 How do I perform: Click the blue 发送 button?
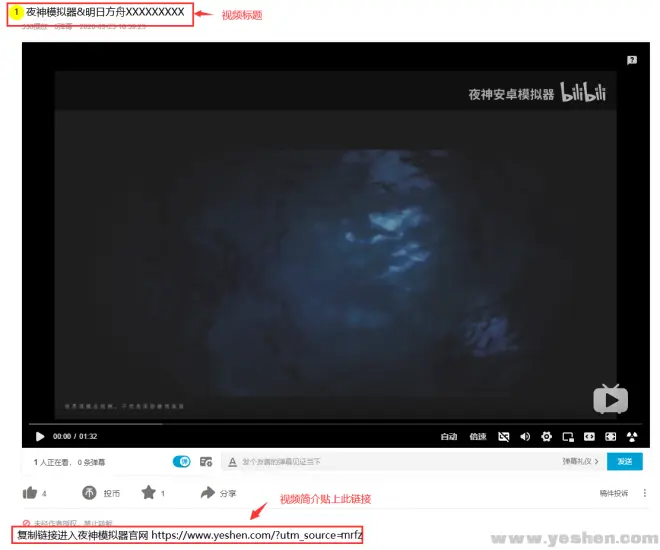[625, 462]
